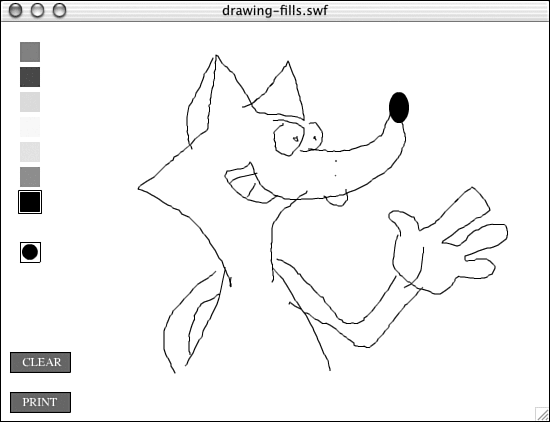Image resolution: width=550 pixels, height=422 pixels.
Task: Select the gray swatch just above black
Action: 30,177
